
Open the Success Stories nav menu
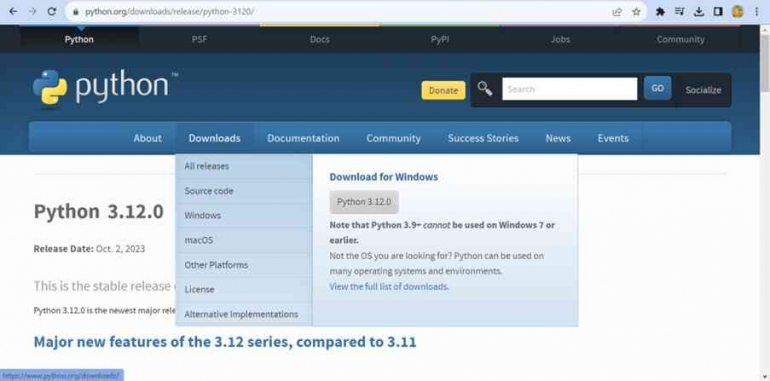pos(483,138)
